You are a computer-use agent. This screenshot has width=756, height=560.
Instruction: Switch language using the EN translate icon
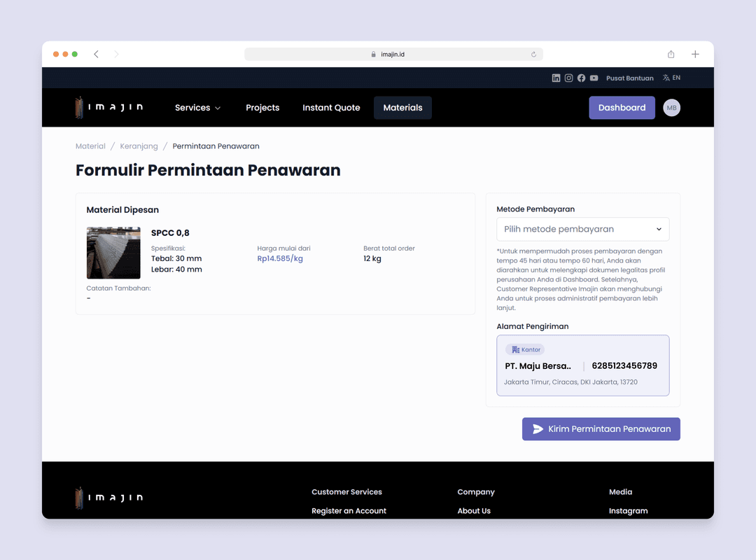click(671, 78)
